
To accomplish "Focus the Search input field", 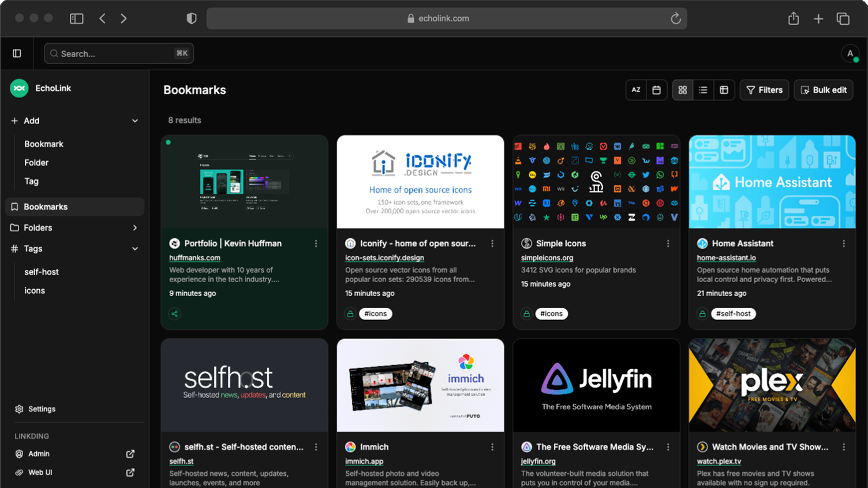I will click(119, 54).
